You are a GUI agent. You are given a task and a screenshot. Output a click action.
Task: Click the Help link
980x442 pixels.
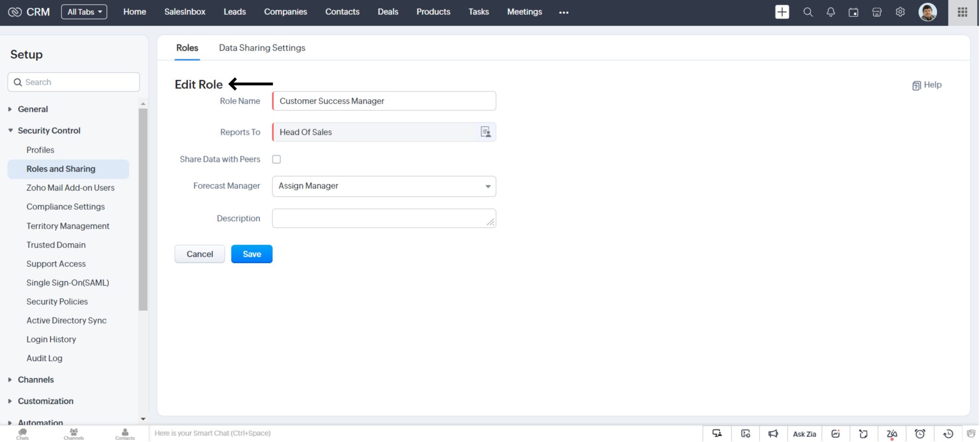[926, 85]
